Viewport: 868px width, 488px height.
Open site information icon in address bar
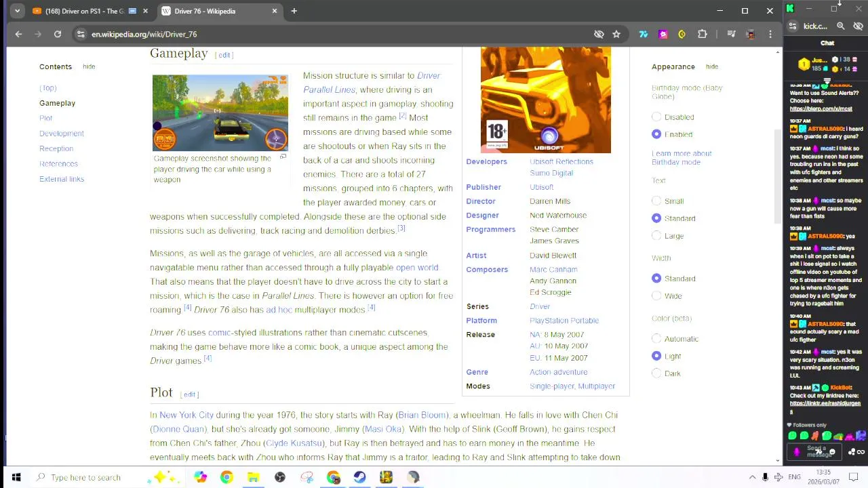coord(81,34)
